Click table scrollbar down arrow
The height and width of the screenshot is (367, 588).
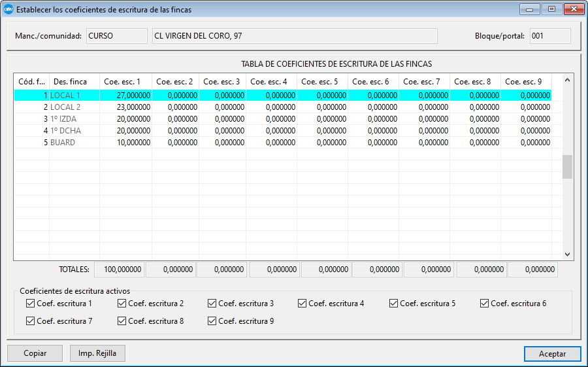point(567,254)
